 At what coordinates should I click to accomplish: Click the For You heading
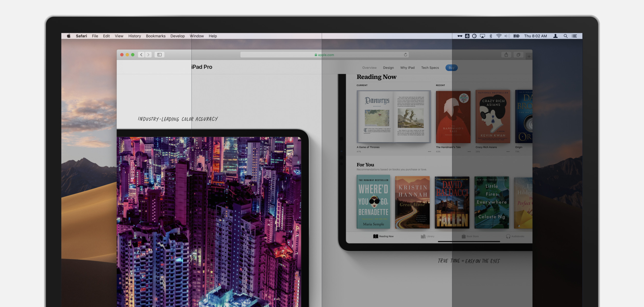click(x=365, y=165)
